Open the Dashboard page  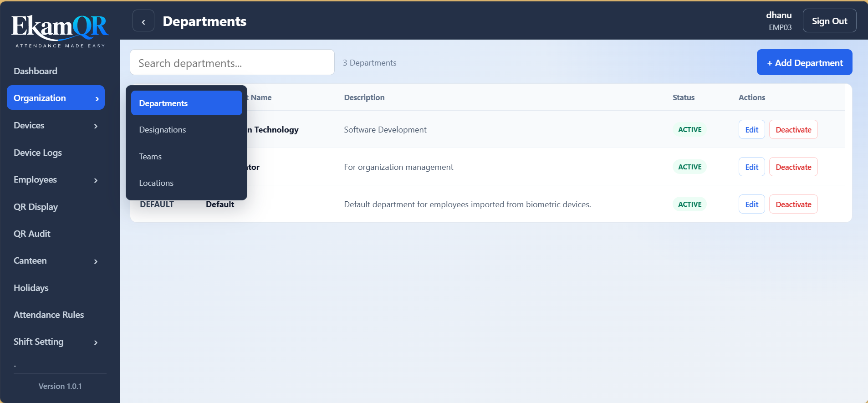pyautogui.click(x=36, y=71)
